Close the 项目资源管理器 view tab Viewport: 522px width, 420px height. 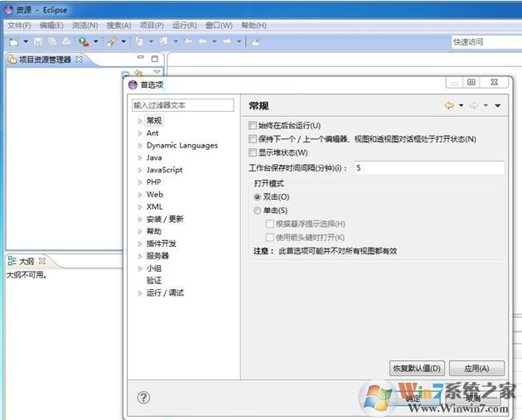coord(79,60)
